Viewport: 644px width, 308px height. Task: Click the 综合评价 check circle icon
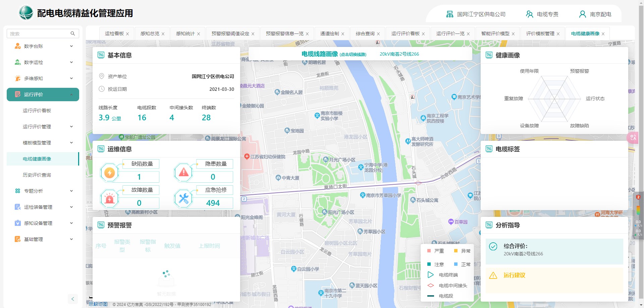pyautogui.click(x=493, y=246)
